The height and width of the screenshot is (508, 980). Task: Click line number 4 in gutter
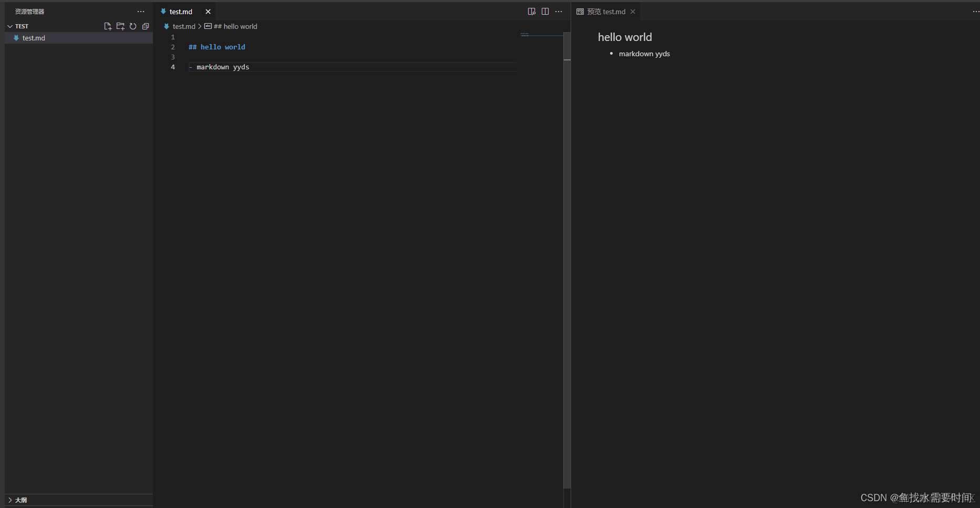[x=173, y=67]
